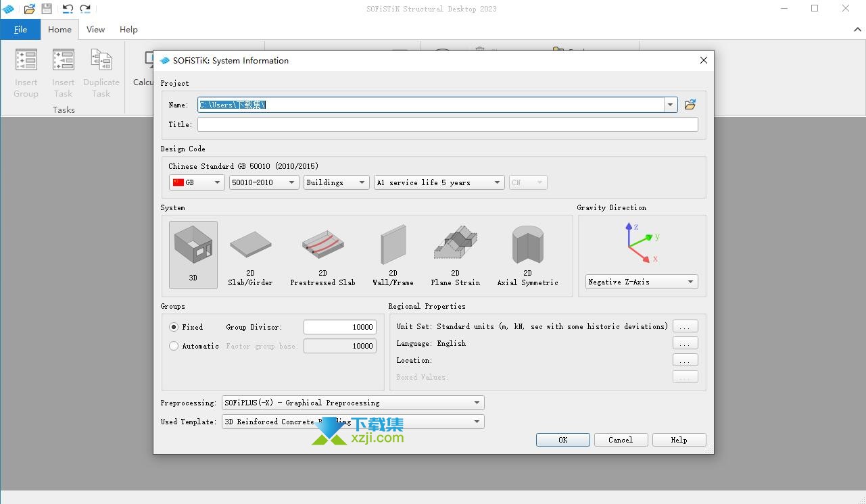Image resolution: width=866 pixels, height=504 pixels.
Task: Select Fixed groups radio button
Action: click(174, 327)
